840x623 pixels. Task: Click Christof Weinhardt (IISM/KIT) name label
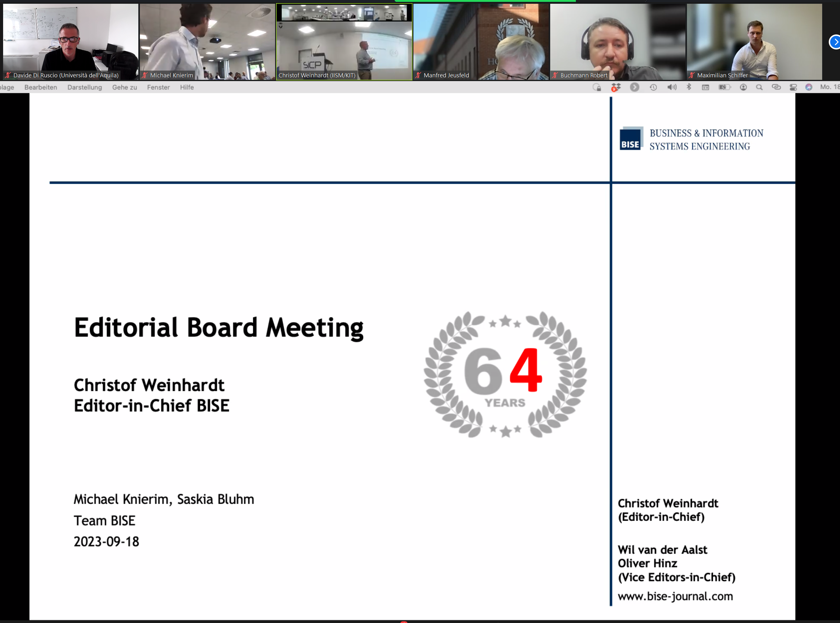[317, 75]
